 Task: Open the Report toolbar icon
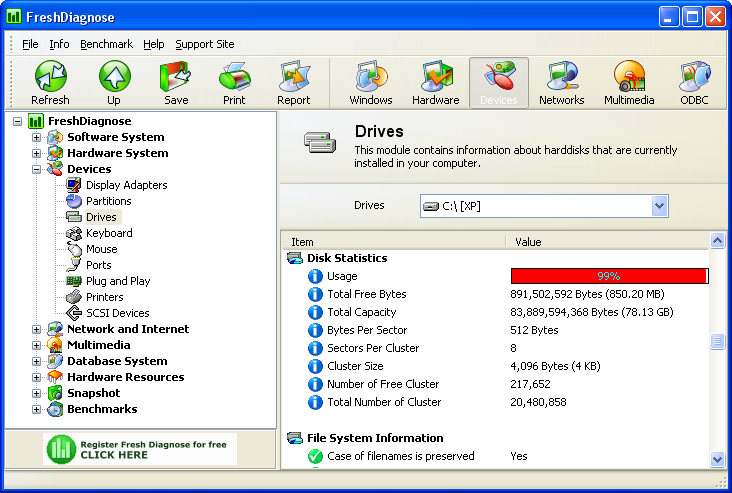tap(294, 76)
